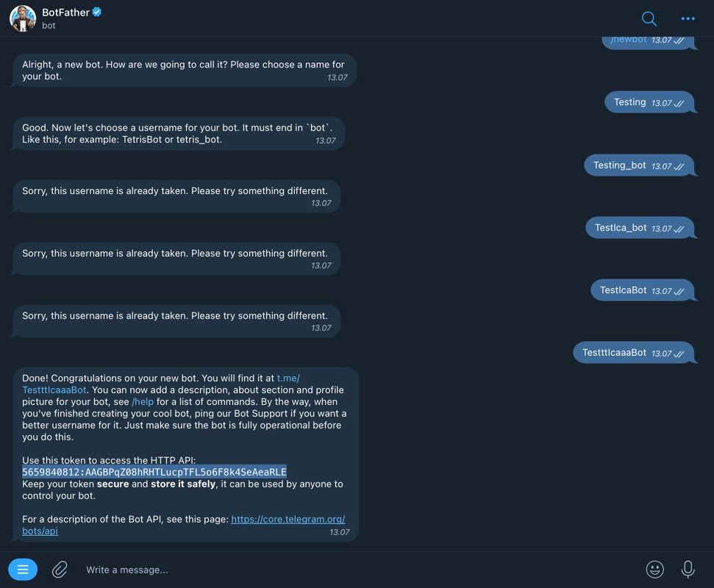714x588 pixels.
Task: Click the BotFather chat title
Action: pos(65,12)
